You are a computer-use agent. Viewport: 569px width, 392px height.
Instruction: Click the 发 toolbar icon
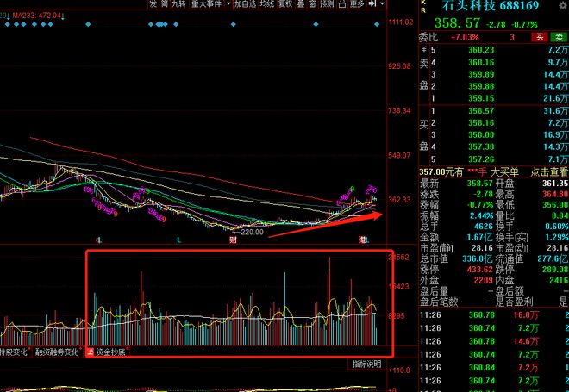click(153, 3)
